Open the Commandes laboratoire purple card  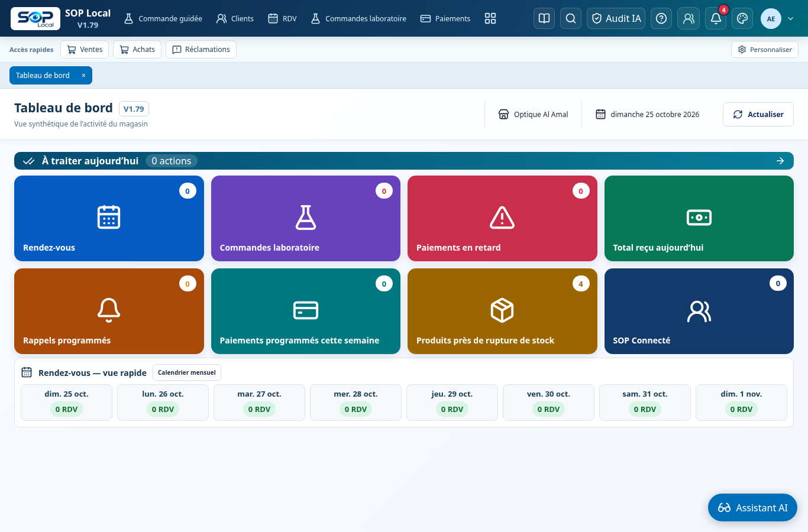click(306, 218)
